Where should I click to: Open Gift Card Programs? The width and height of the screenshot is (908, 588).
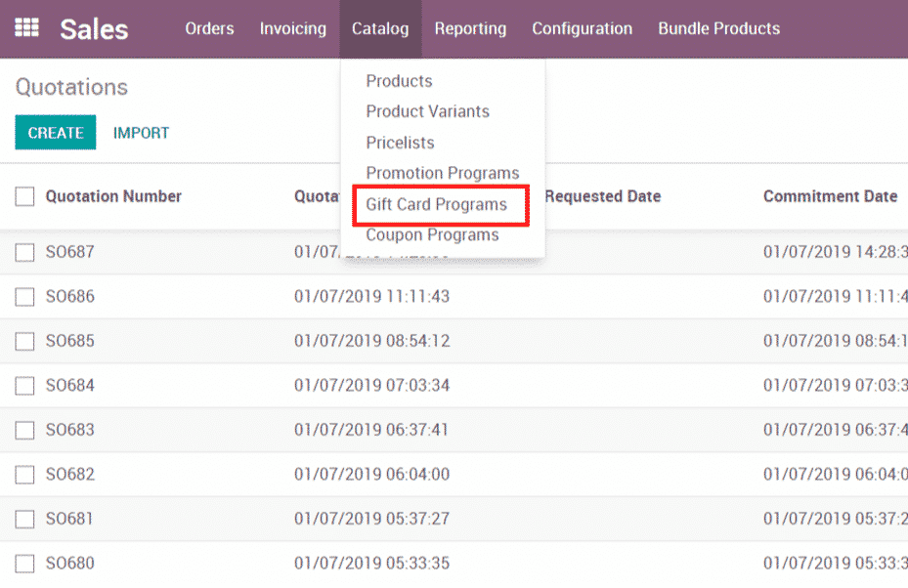[x=436, y=204]
